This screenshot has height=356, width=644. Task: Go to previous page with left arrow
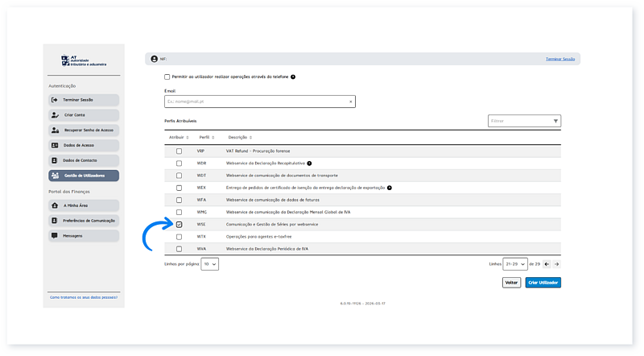(x=547, y=263)
